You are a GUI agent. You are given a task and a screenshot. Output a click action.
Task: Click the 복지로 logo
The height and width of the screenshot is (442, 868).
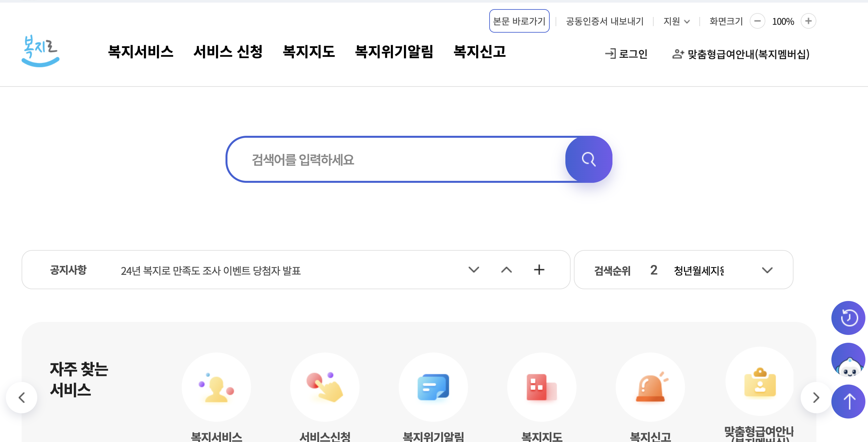tap(41, 51)
